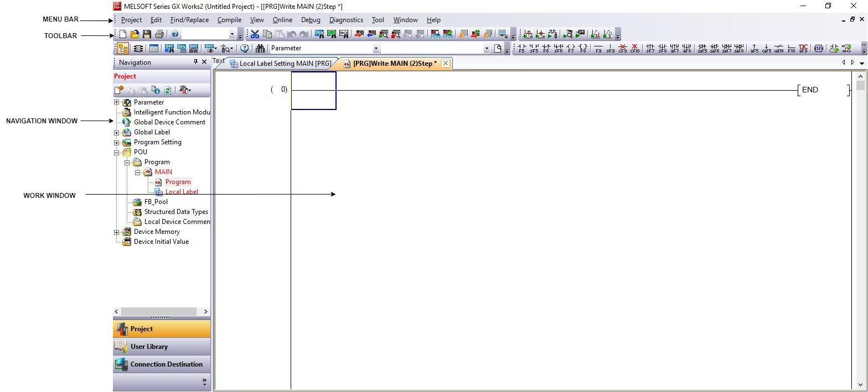The image size is (868, 392).
Task: Insert Rising pulse with the sF7 icon
Action: (x=650, y=49)
